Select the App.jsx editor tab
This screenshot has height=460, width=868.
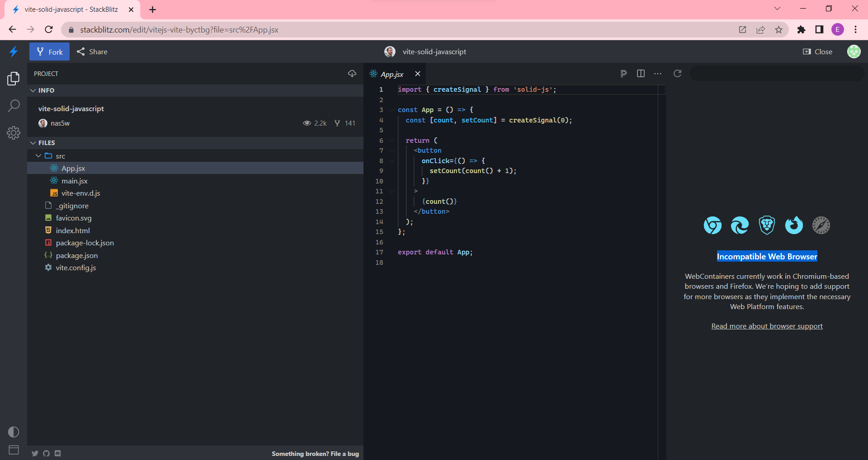pos(392,74)
